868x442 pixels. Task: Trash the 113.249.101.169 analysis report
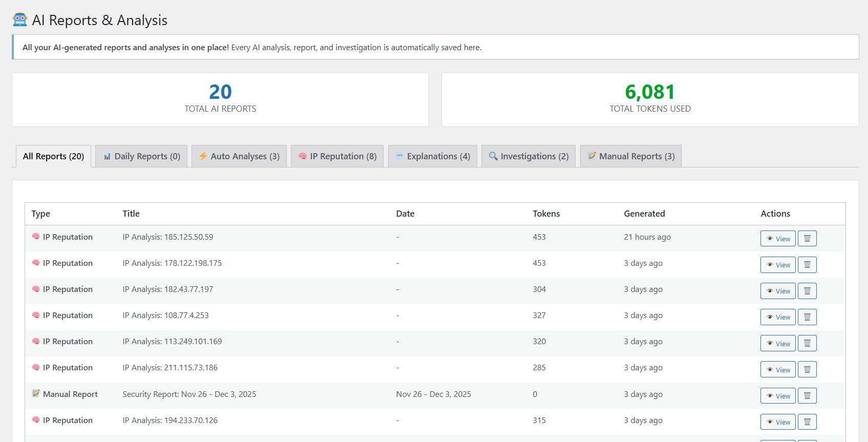pyautogui.click(x=807, y=343)
